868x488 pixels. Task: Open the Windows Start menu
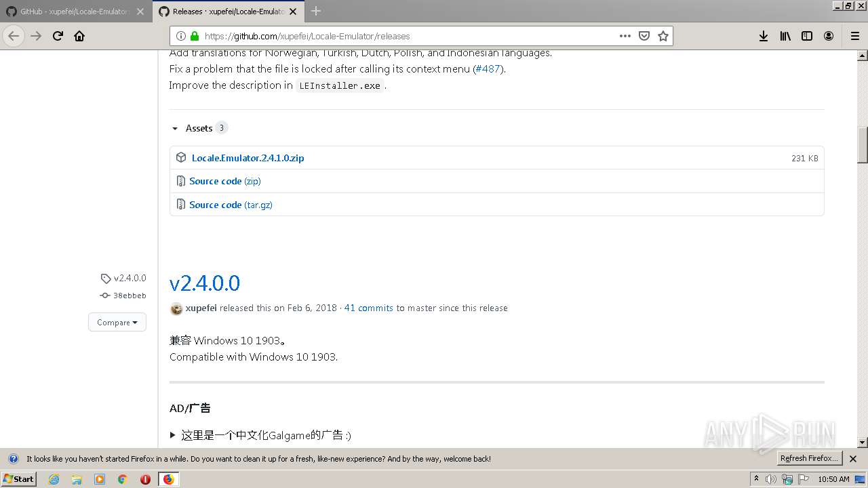19,479
